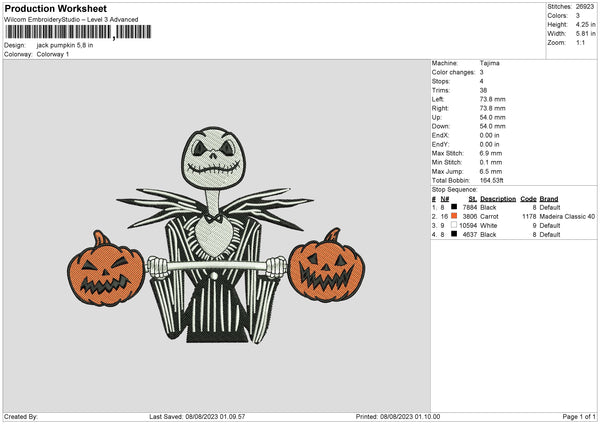Click the black swatch in stop row 4
The image size is (600, 424).
(454, 234)
